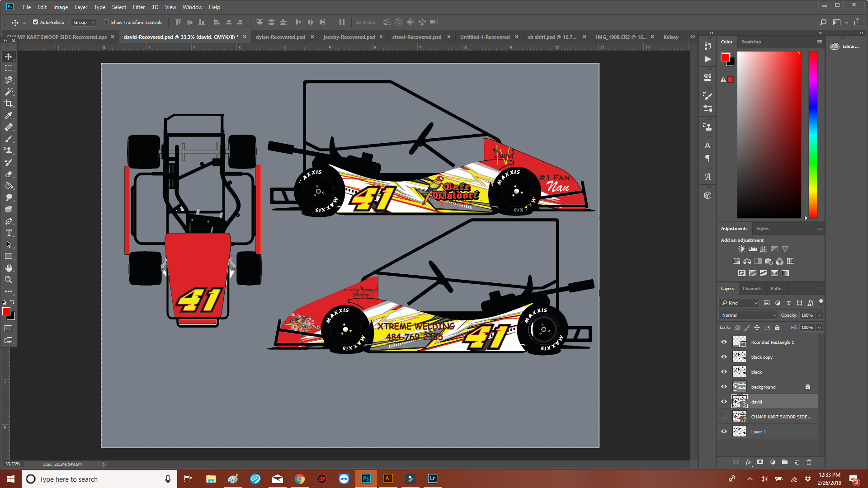Show the CHAMP KART SWOOP SIDE layer
Image resolution: width=868 pixels, height=488 pixels.
tap(724, 417)
